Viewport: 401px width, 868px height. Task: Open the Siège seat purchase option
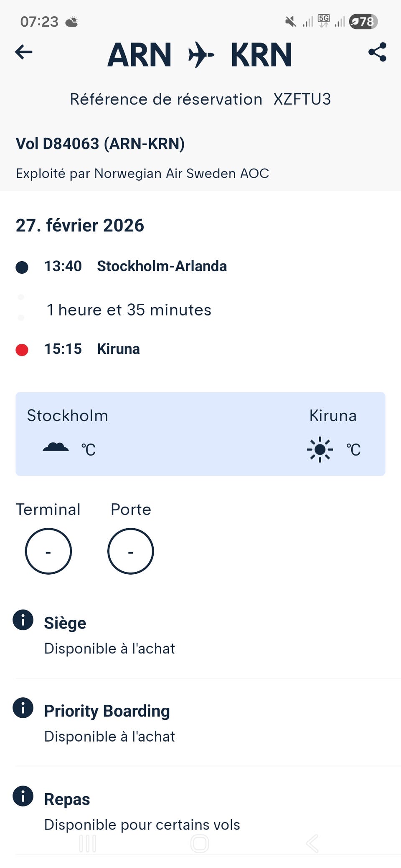109,636
